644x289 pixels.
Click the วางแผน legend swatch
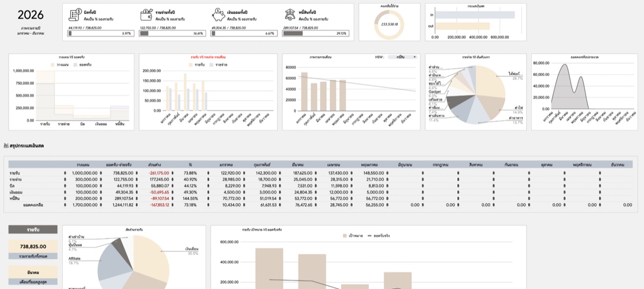[x=53, y=65]
